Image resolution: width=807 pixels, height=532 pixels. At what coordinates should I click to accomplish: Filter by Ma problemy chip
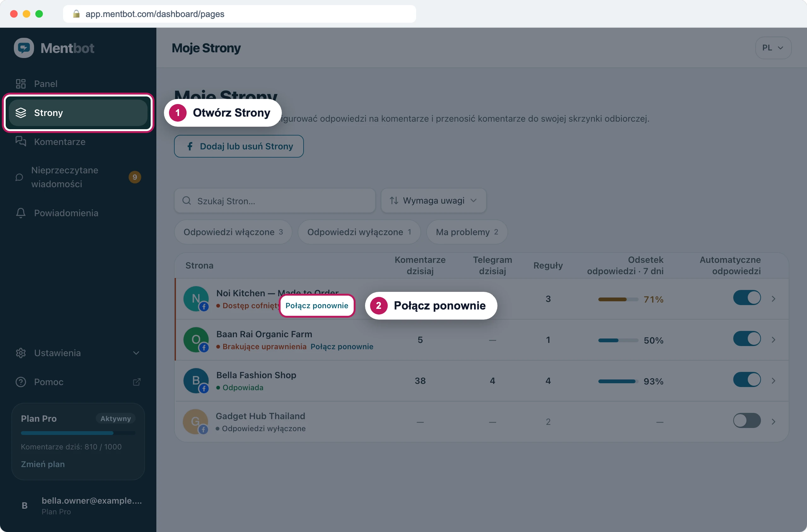coord(467,232)
